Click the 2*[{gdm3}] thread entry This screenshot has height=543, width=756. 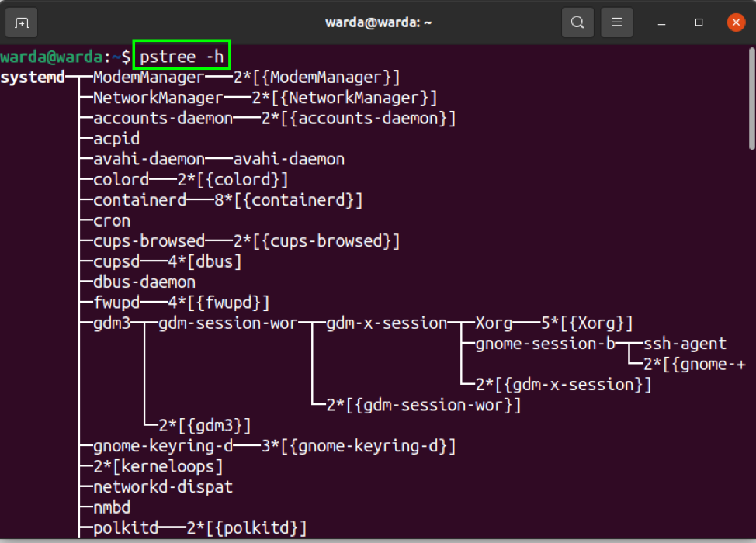coord(205,425)
